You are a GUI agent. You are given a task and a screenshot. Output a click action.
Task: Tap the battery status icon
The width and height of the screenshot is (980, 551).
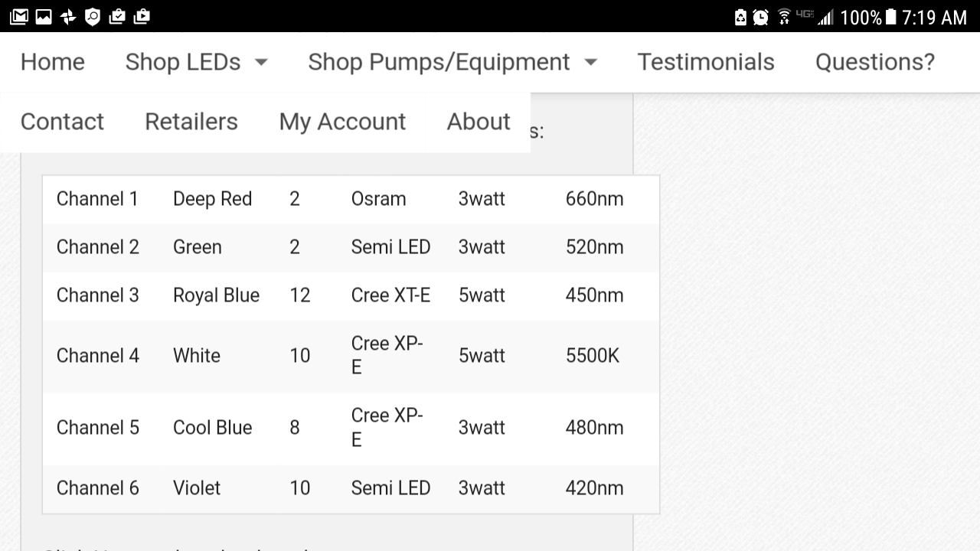890,17
